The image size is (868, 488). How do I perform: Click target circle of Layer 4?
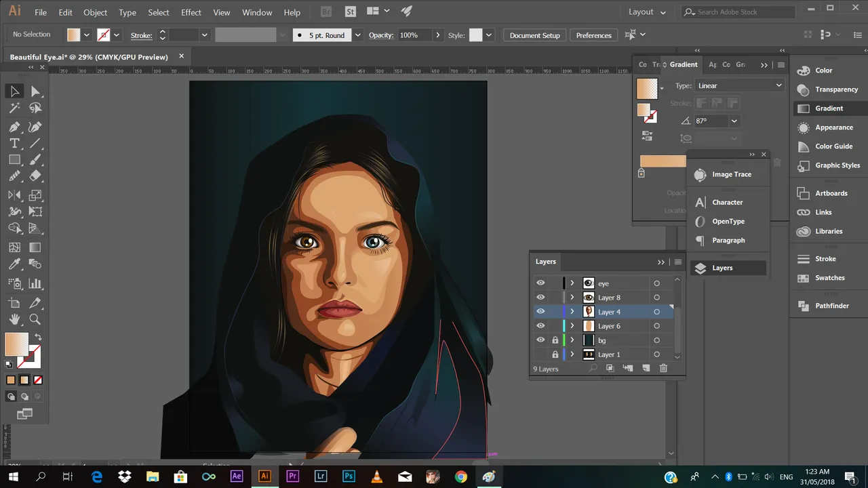click(x=656, y=312)
